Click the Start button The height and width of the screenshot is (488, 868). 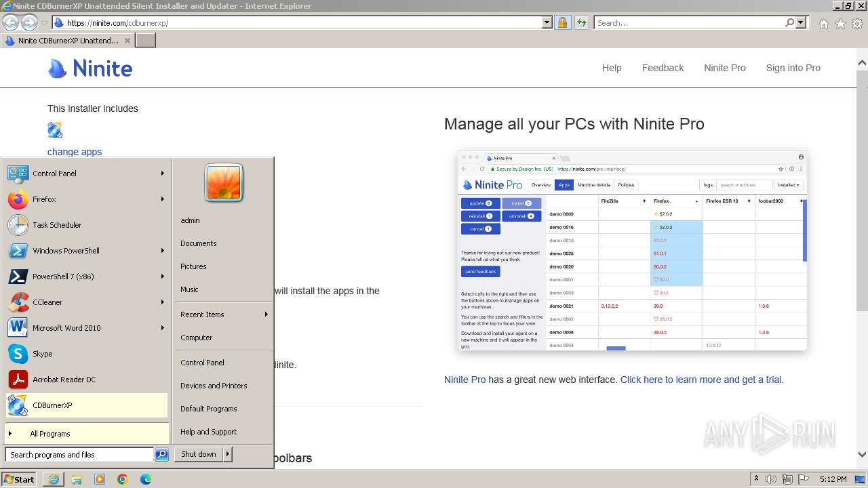19,479
